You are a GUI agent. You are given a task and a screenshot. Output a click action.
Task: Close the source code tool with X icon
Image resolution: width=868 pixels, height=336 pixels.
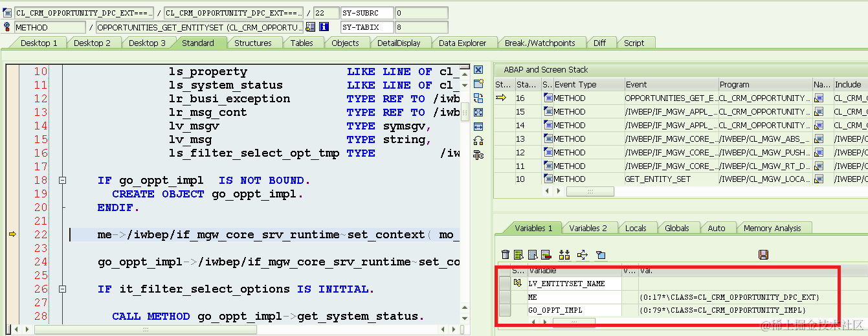point(478,70)
